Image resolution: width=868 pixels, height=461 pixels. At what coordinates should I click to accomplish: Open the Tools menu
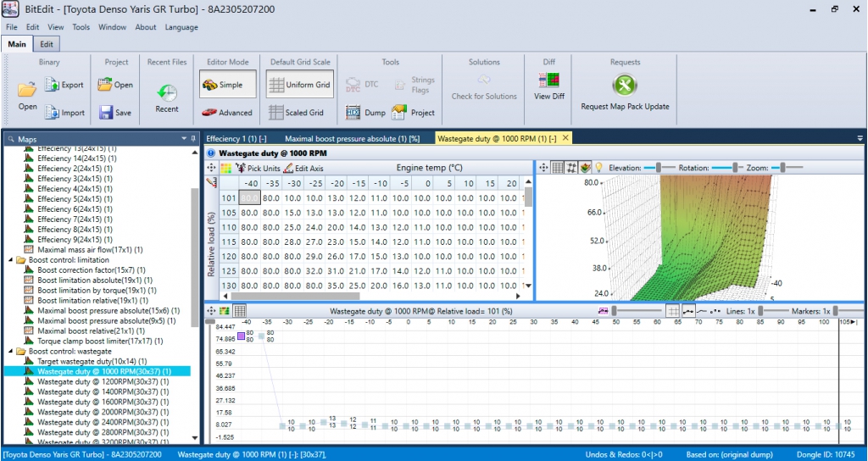(81, 27)
